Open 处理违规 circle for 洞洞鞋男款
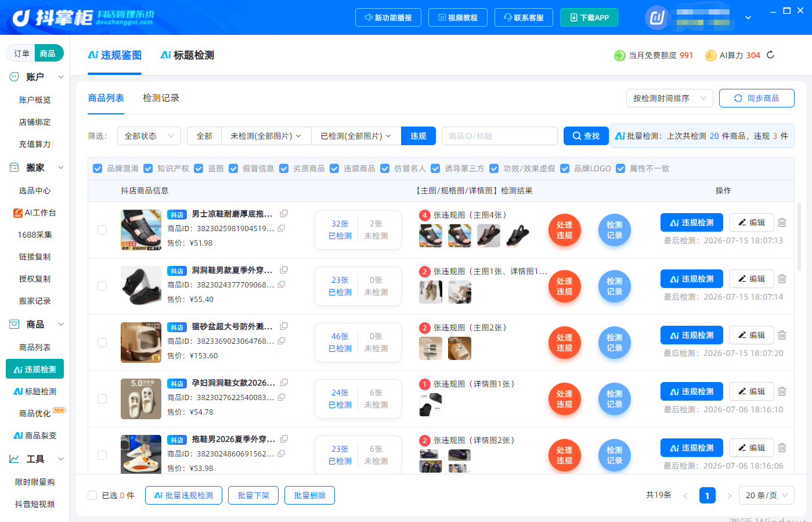812x522 pixels. point(565,287)
